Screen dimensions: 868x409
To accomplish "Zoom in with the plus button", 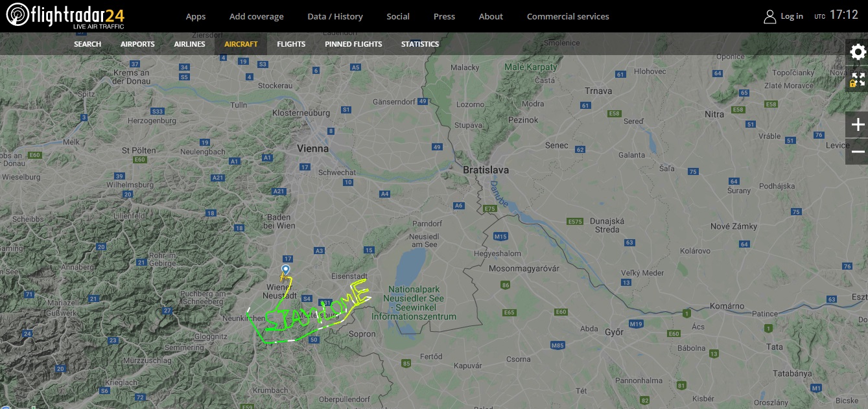I will point(857,124).
